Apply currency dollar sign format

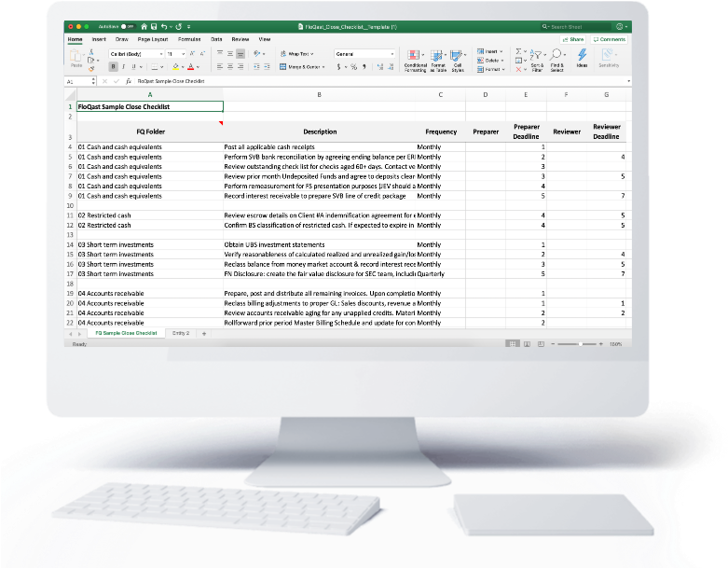339,67
